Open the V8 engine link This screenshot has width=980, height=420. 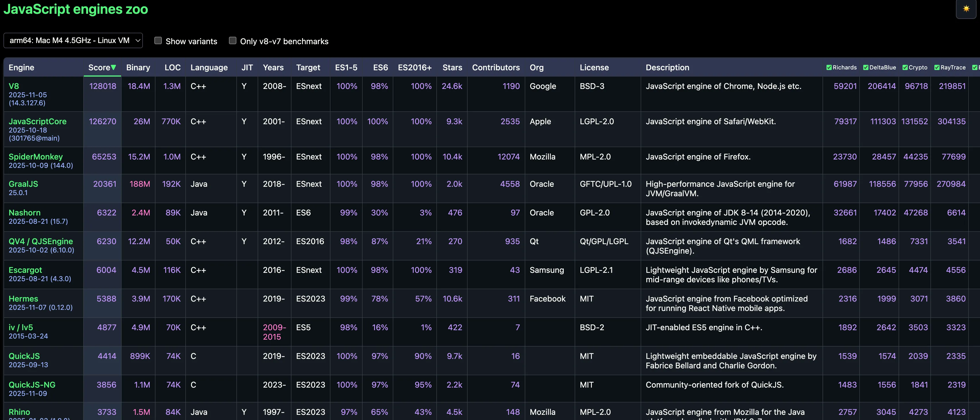pos(14,86)
